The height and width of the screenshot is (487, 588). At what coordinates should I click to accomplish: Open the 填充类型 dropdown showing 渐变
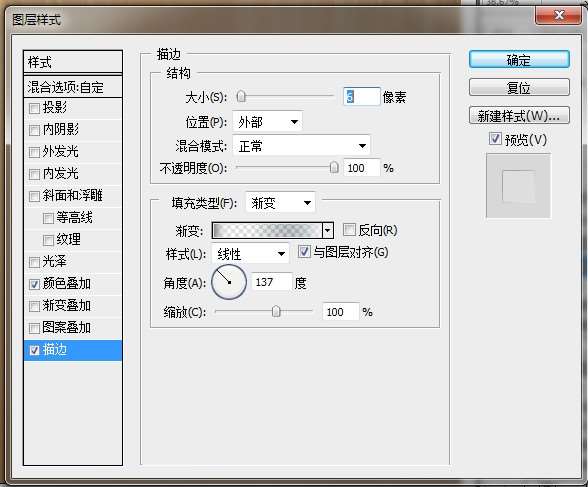(x=280, y=203)
